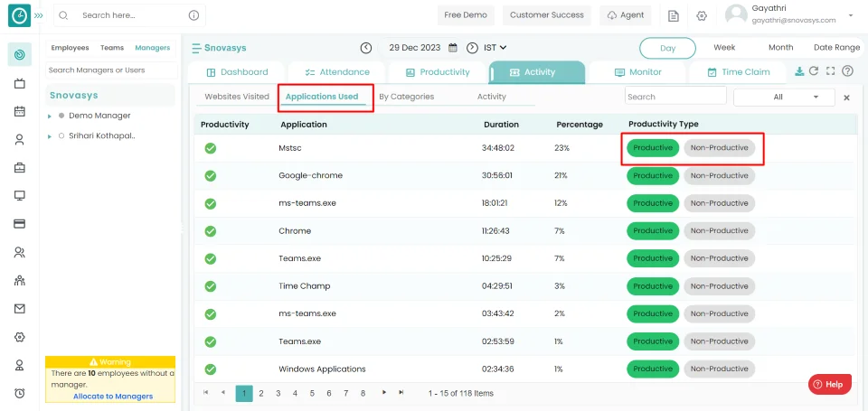Viewport: 868px width, 411px height.
Task: Open the IST timezone dropdown
Action: pos(495,48)
